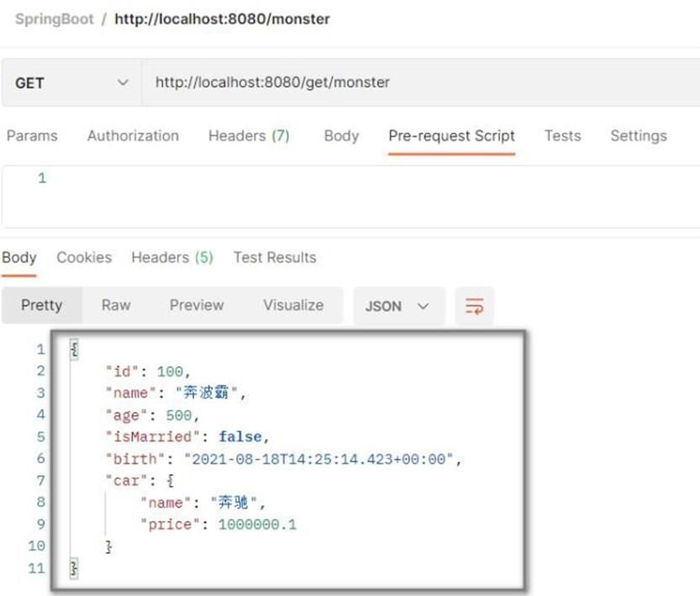The height and width of the screenshot is (596, 700).
Task: Click the wrap lines icon in response toolbar
Action: click(475, 307)
